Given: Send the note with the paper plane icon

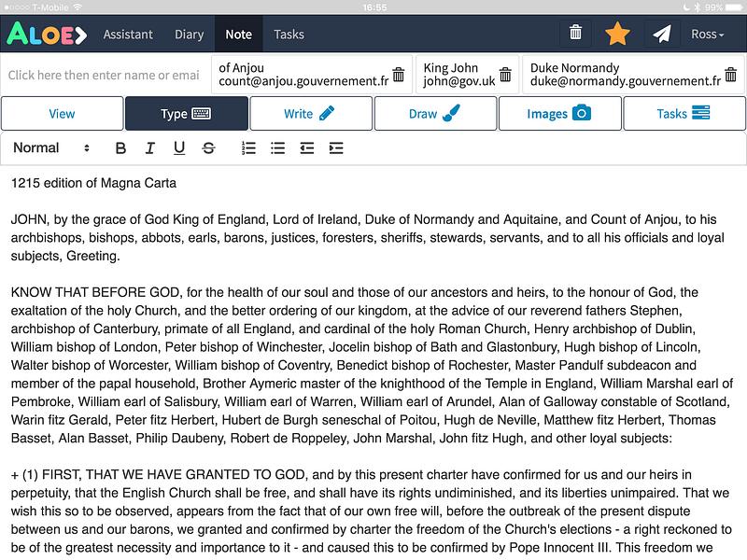Looking at the screenshot, I should pyautogui.click(x=661, y=34).
